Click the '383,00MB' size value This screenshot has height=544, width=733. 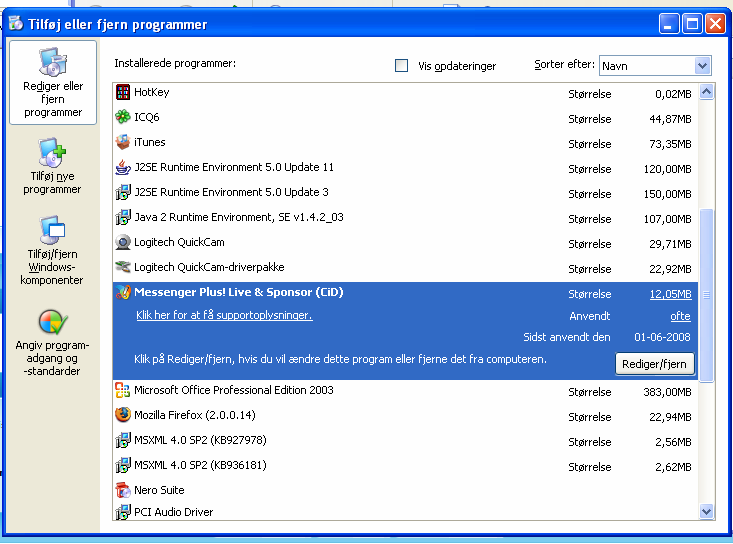tap(667, 392)
